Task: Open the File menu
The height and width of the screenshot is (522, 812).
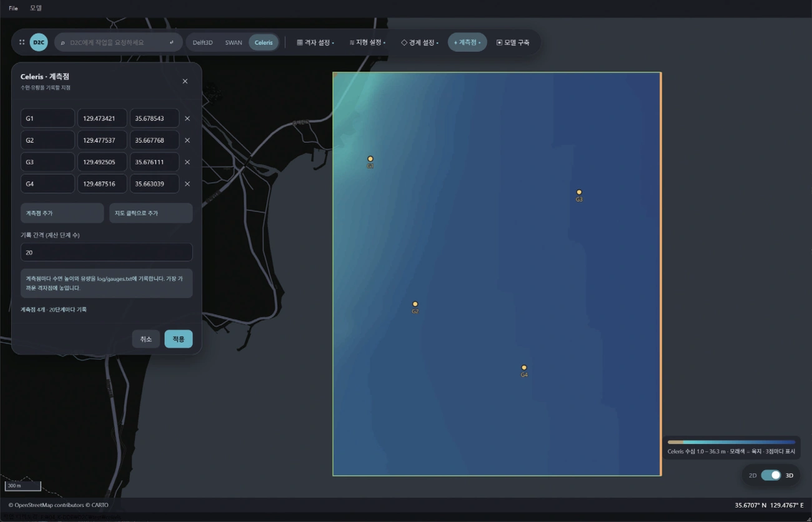Action: [x=13, y=8]
